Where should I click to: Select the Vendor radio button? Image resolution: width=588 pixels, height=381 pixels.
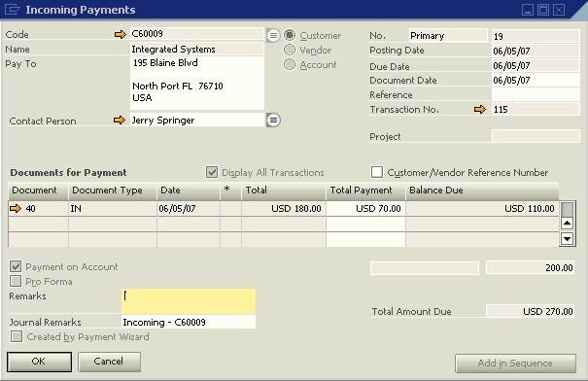(x=290, y=50)
